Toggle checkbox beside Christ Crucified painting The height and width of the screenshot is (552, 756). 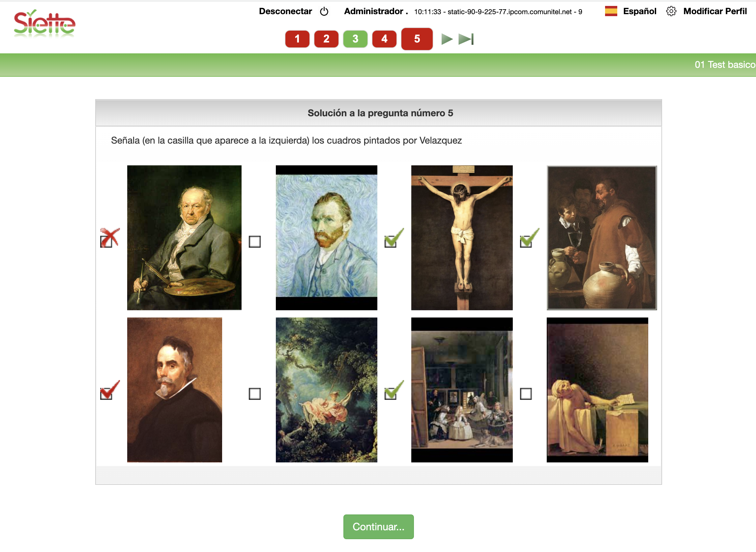click(x=390, y=242)
